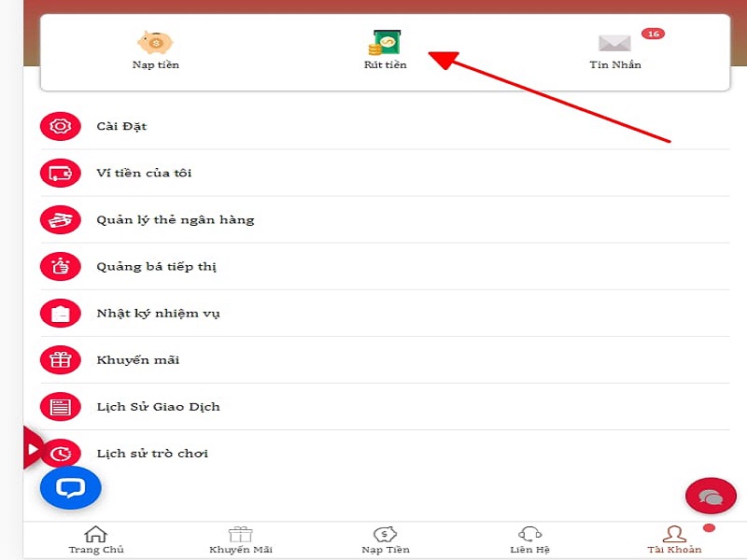Open Rút tiền withdrawal icon

tap(385, 44)
